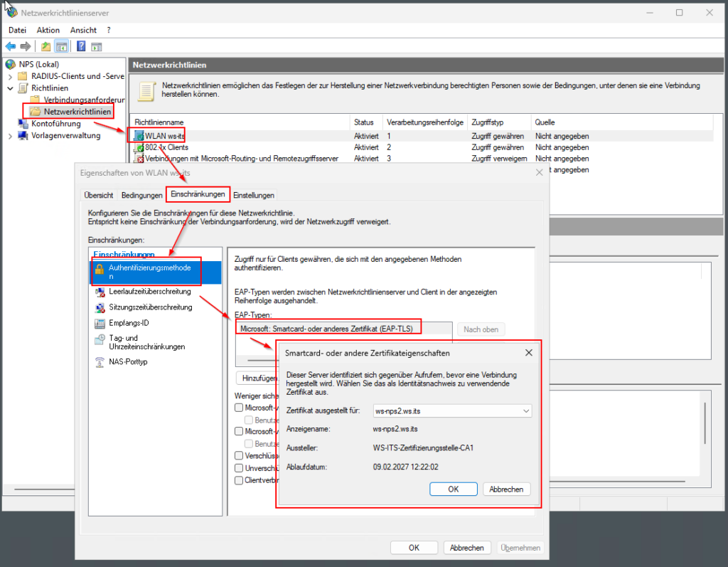This screenshot has width=728, height=567.
Task: Click Abbrechen in the Smartcard certificate dialog
Action: click(506, 489)
